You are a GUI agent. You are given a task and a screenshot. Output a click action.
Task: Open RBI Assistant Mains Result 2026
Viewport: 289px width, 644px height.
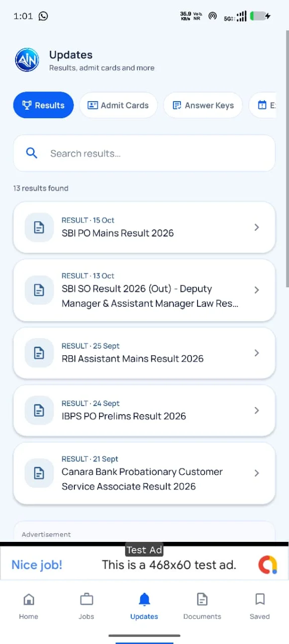[x=144, y=353]
